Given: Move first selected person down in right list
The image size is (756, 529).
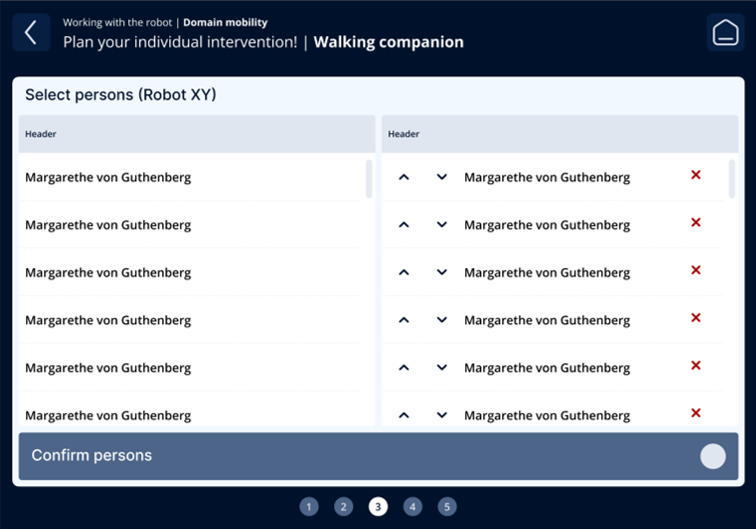Looking at the screenshot, I should 442,177.
